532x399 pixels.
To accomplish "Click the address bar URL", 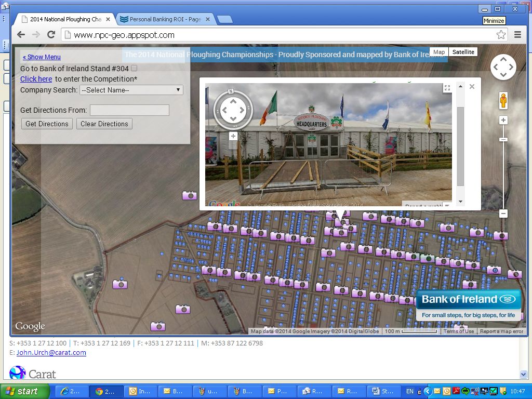I will [124, 35].
